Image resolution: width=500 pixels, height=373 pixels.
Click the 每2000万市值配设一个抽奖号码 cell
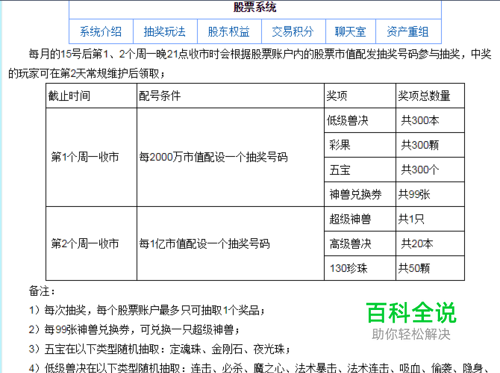[230, 157]
